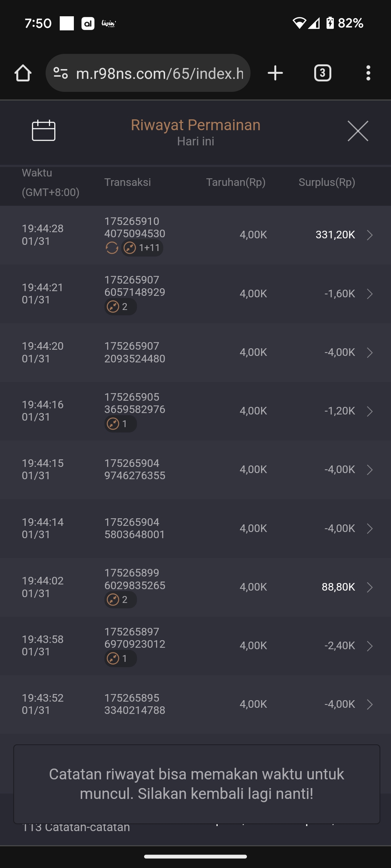Open the 19:43:52 transaction row
Viewport: 391px width, 868px height.
click(x=195, y=704)
